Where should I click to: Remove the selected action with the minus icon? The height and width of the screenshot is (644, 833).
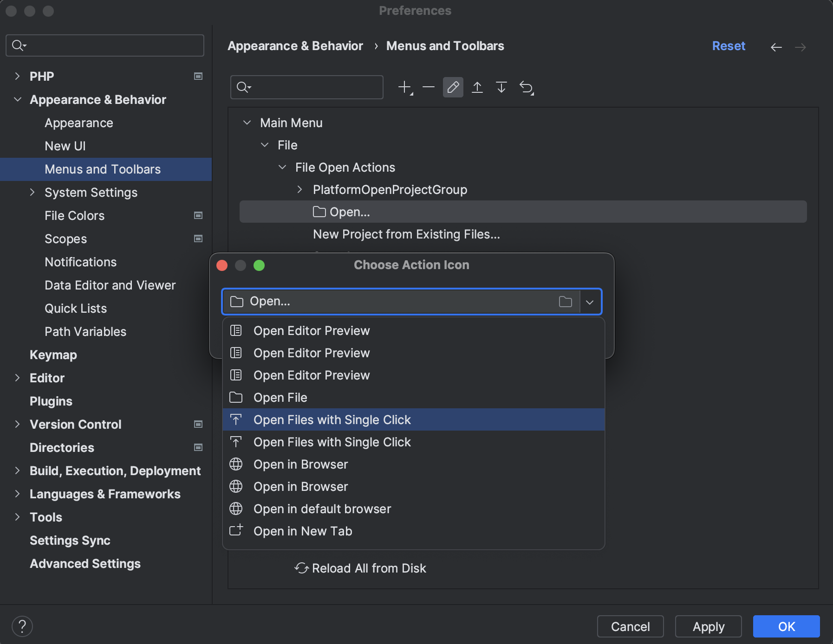click(428, 87)
